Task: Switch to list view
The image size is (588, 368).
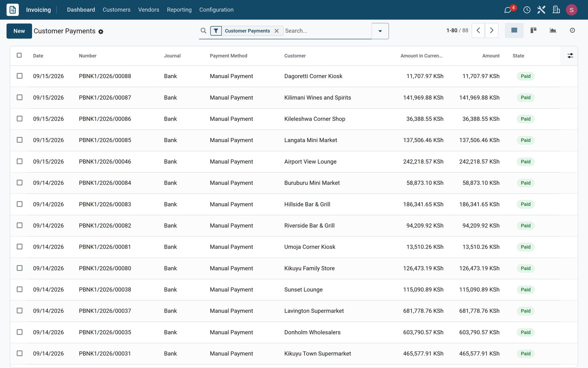Action: tap(514, 31)
